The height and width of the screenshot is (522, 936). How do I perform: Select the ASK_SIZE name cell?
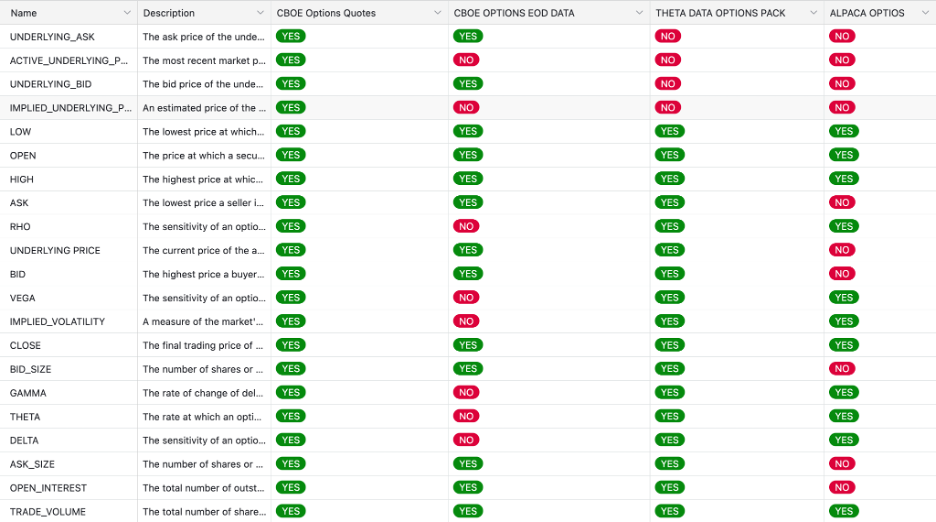69,464
